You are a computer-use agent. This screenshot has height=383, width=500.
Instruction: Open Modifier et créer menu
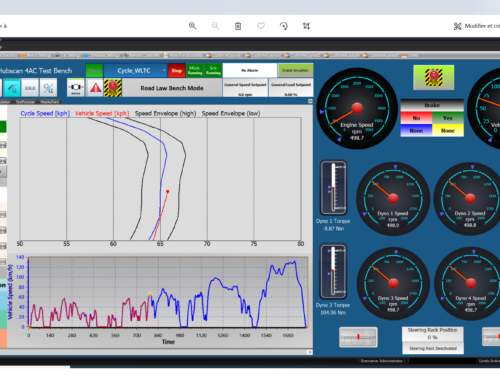click(x=477, y=26)
